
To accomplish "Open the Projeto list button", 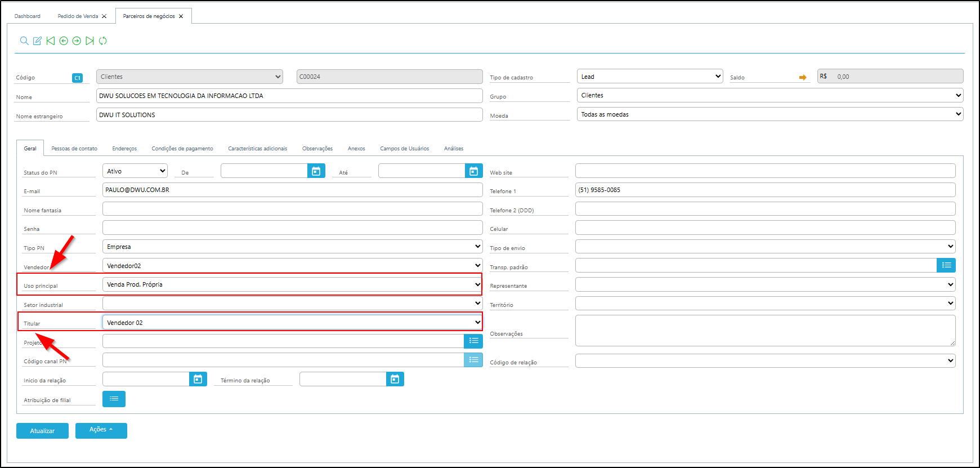I will tap(473, 341).
